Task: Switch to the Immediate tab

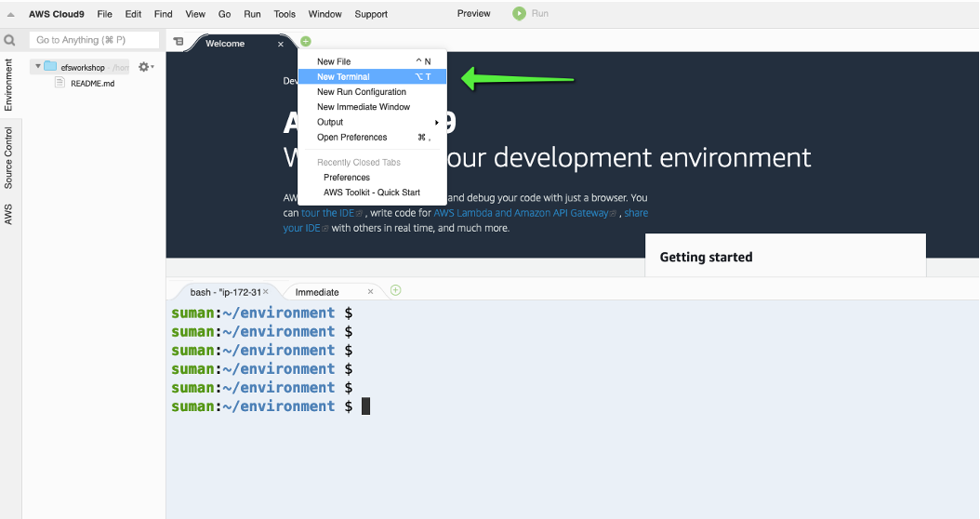Action: click(x=317, y=292)
